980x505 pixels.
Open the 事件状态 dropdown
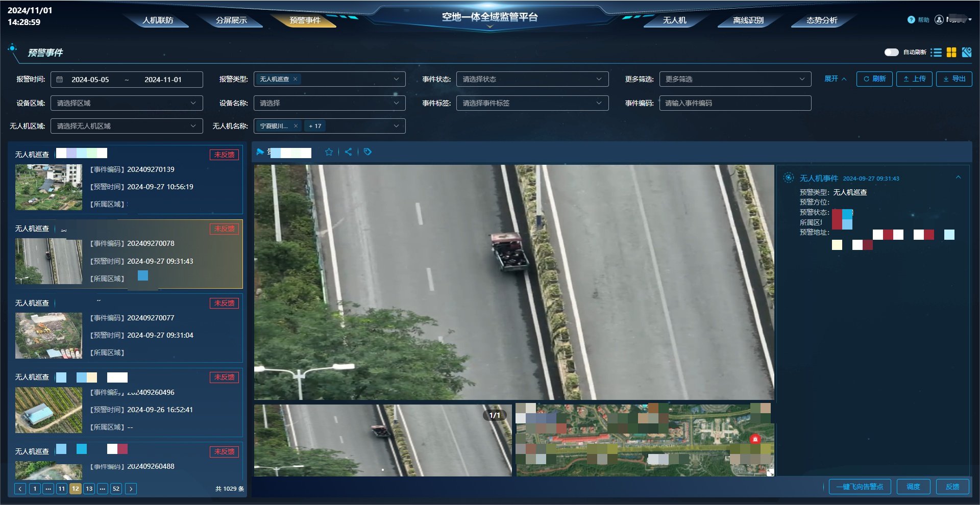coord(532,79)
